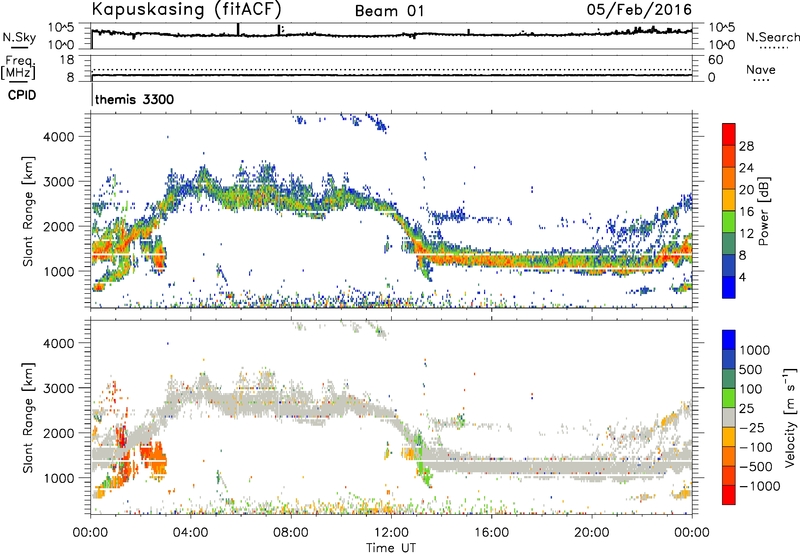Pick the light green 12-16 dB power swatch
This screenshot has height=554, width=800.
[729, 222]
